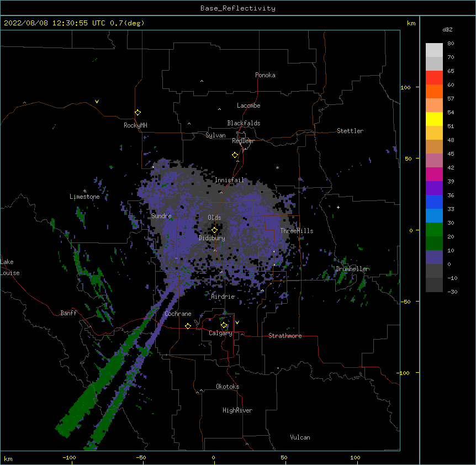Click the Banff label

[x=68, y=313]
